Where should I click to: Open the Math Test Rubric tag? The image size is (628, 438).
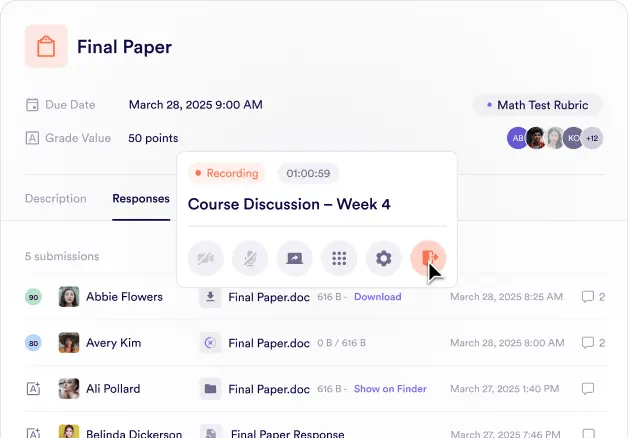coord(537,105)
